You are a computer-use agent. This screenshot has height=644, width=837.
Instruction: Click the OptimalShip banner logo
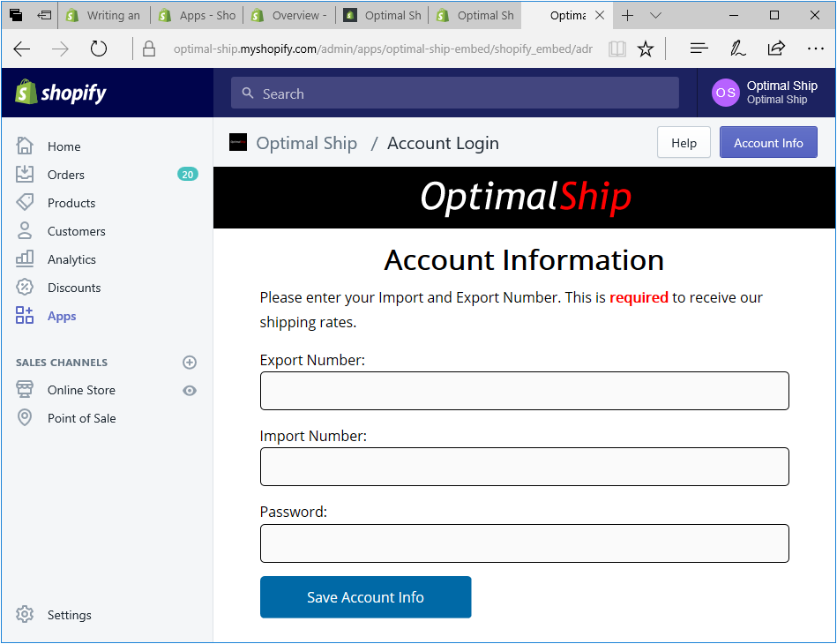[526, 197]
